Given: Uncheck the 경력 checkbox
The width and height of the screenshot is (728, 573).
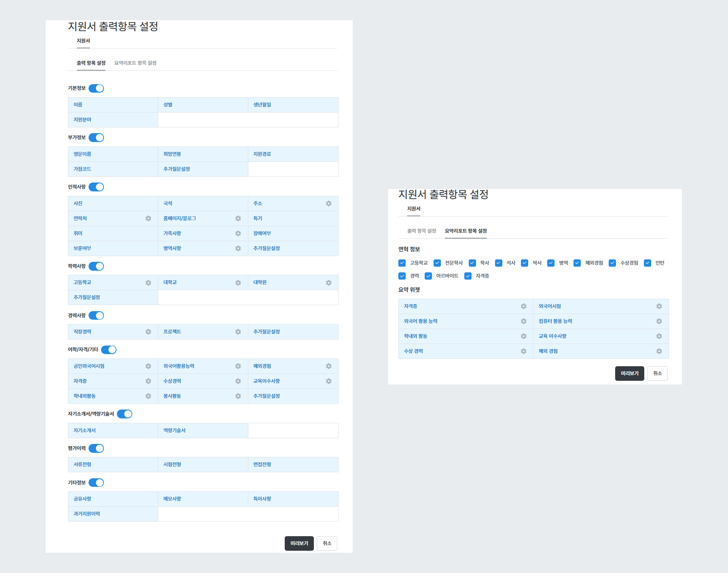Looking at the screenshot, I should tap(402, 276).
